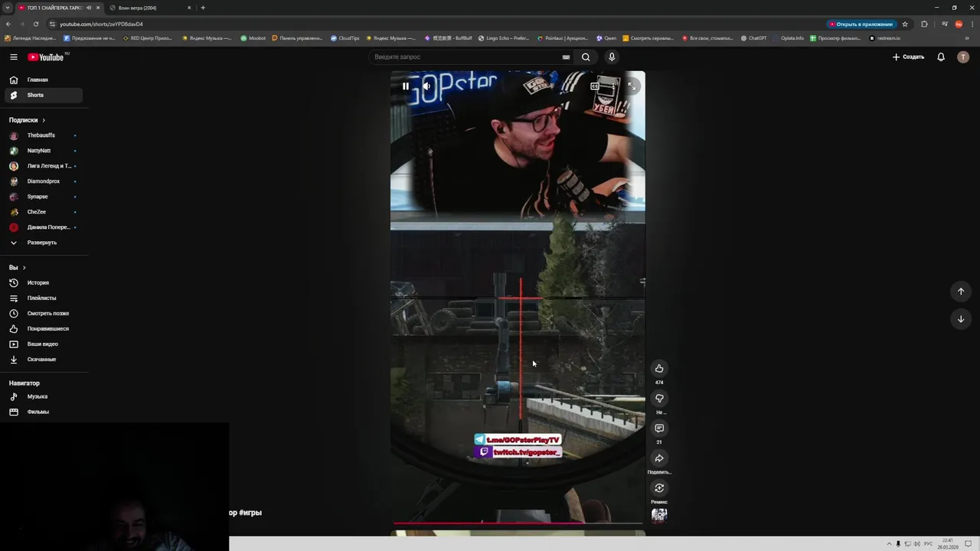Open NattyNatt channel subscription

coord(43,151)
